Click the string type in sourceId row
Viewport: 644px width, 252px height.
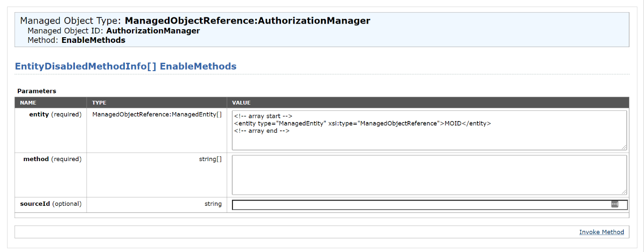point(213,204)
